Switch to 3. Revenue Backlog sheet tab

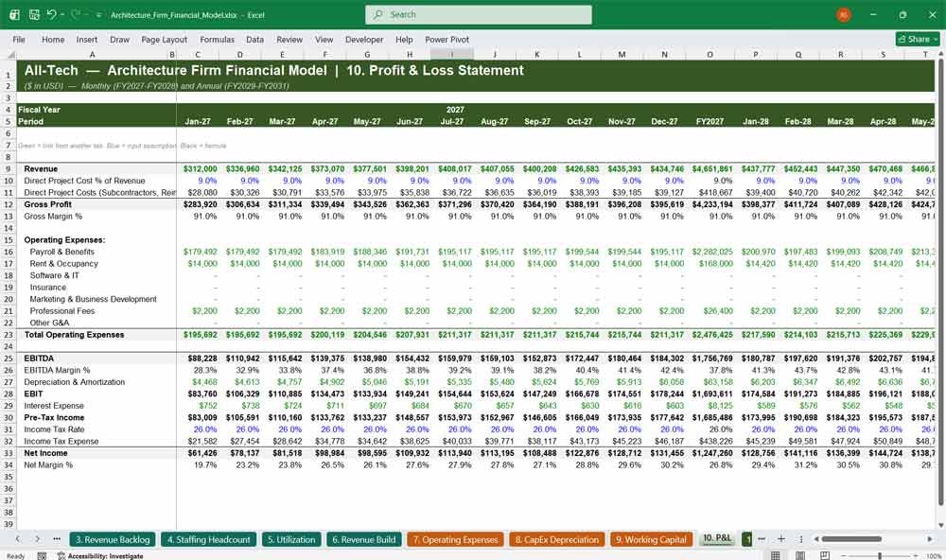[113, 539]
